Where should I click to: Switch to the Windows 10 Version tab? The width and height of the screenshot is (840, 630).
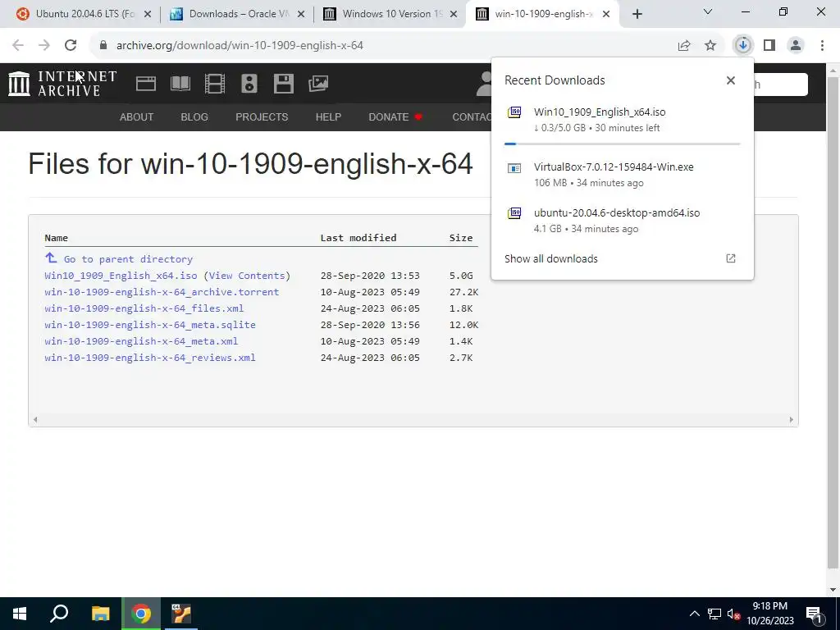click(x=391, y=14)
